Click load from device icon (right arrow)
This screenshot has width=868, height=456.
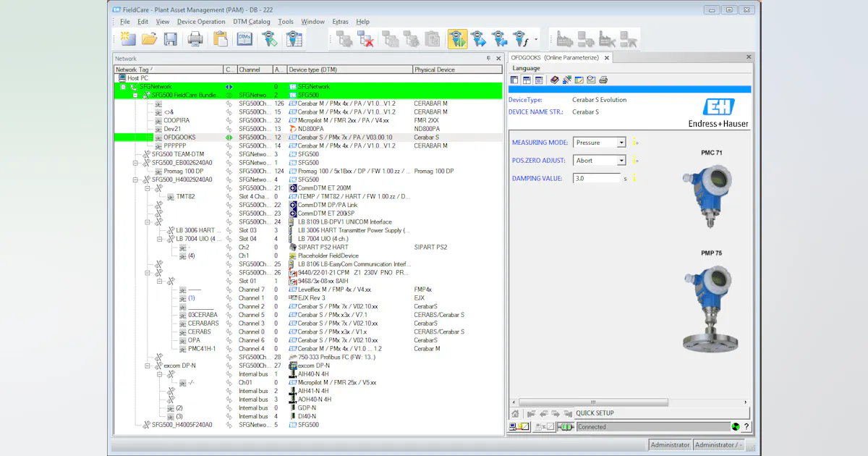(478, 39)
